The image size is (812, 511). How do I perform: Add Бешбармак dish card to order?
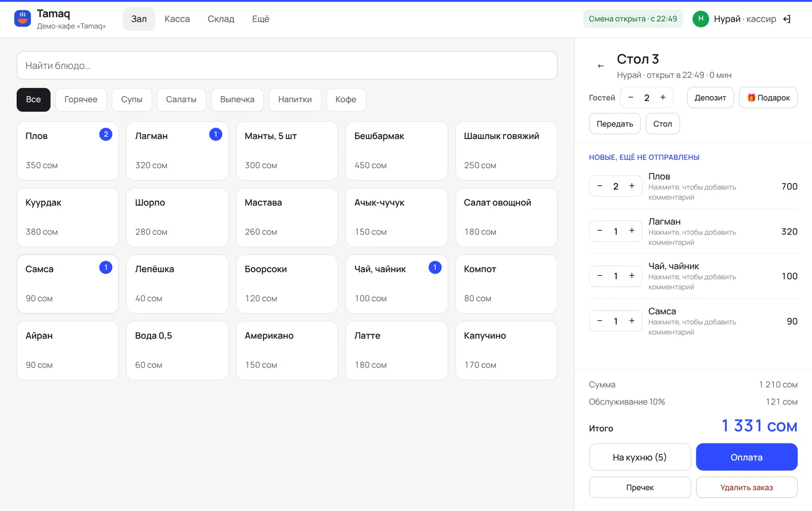[396, 151]
